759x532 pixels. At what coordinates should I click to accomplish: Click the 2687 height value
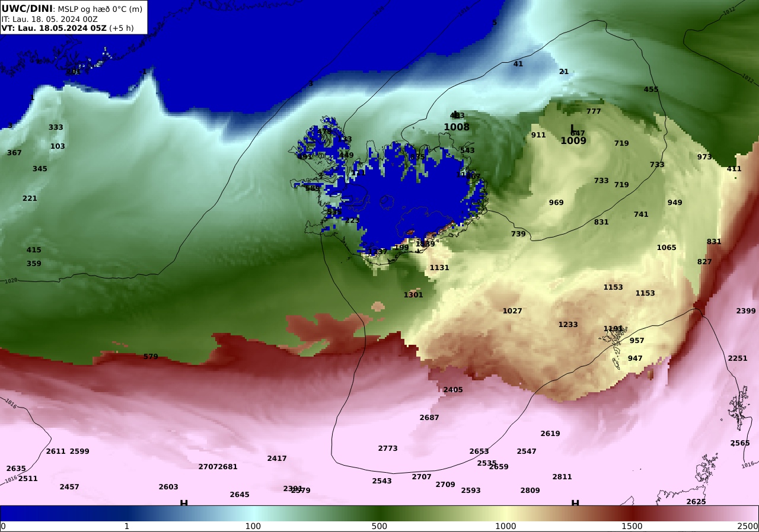point(429,418)
